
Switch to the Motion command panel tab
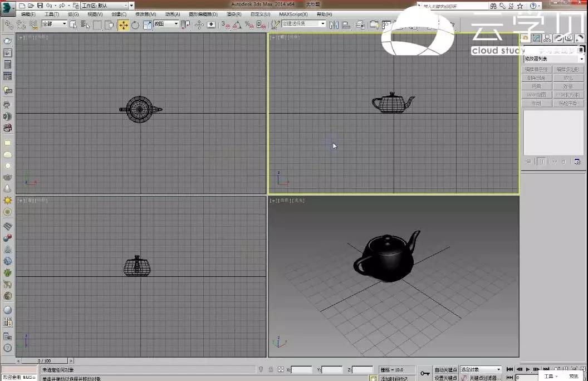pyautogui.click(x=558, y=38)
